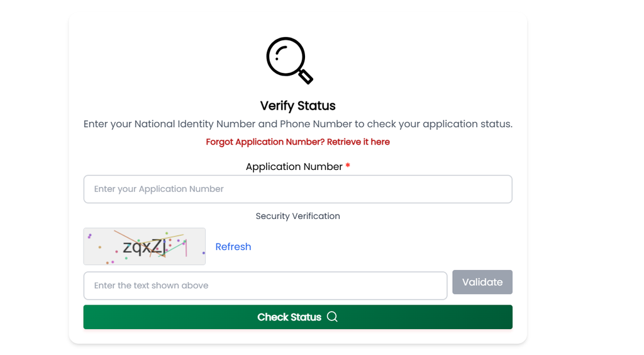
Task: Click the captcha image showing zqxZj
Action: click(145, 247)
